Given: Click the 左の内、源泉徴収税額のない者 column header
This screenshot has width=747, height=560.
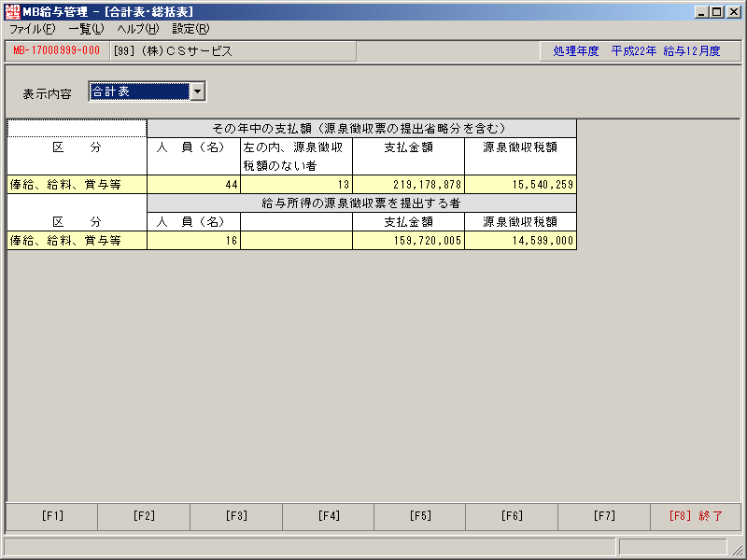Looking at the screenshot, I should point(296,156).
